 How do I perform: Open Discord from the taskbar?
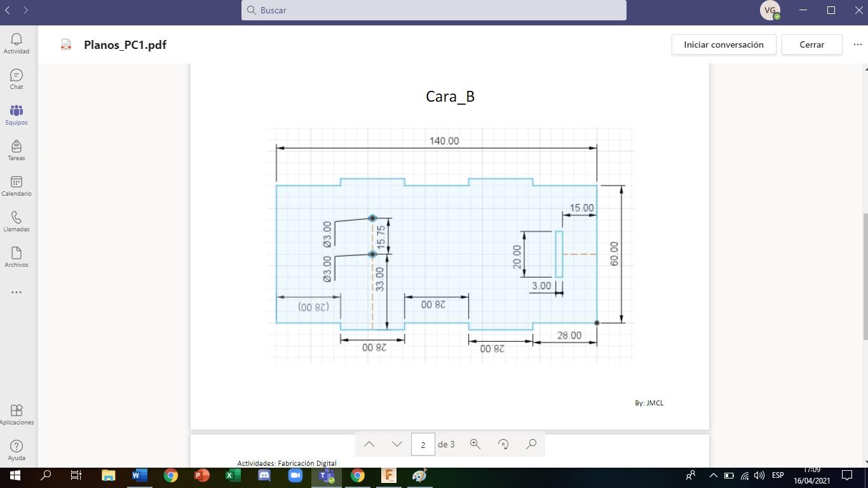tap(264, 475)
